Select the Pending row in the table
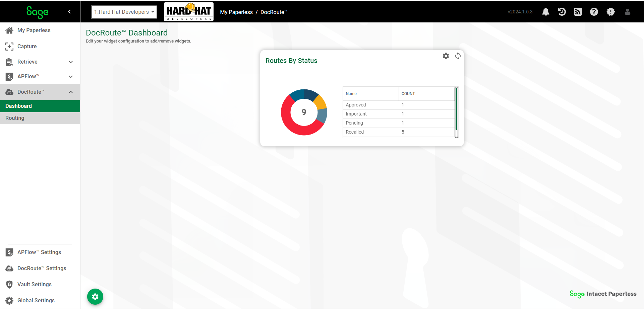The height and width of the screenshot is (309, 644). pos(398,123)
